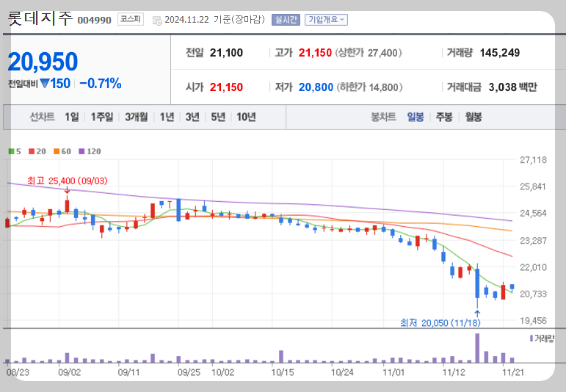Click current price 20,950
This screenshot has height=392, width=566.
pyautogui.click(x=43, y=62)
